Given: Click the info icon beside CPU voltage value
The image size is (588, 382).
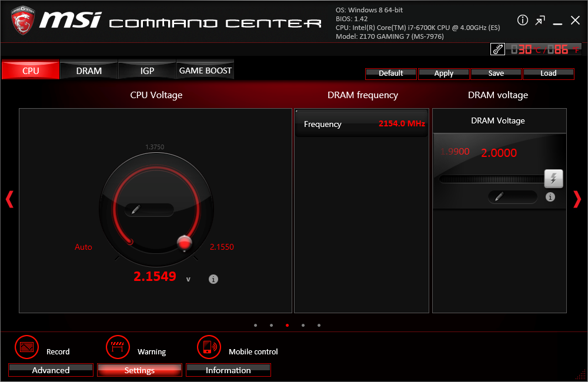Looking at the screenshot, I should click(x=213, y=279).
